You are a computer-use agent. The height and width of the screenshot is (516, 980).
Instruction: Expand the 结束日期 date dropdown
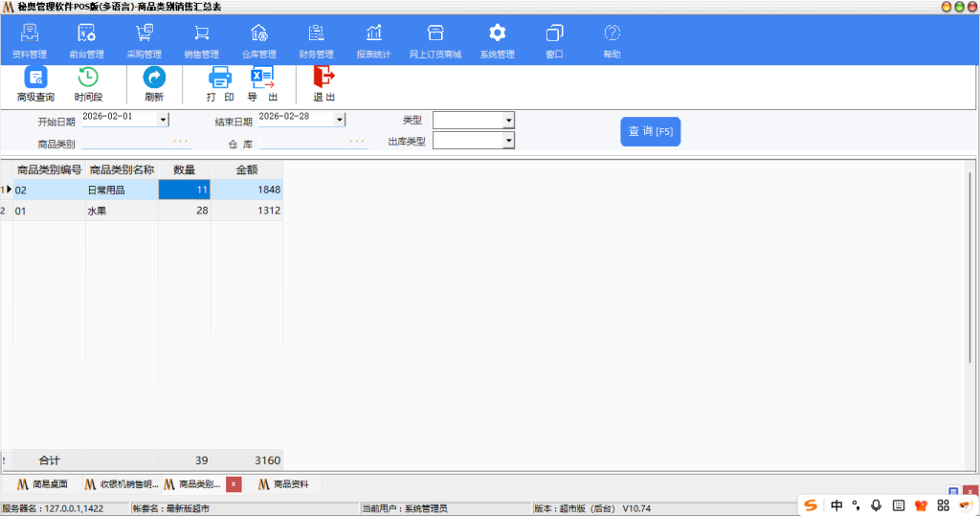339,120
